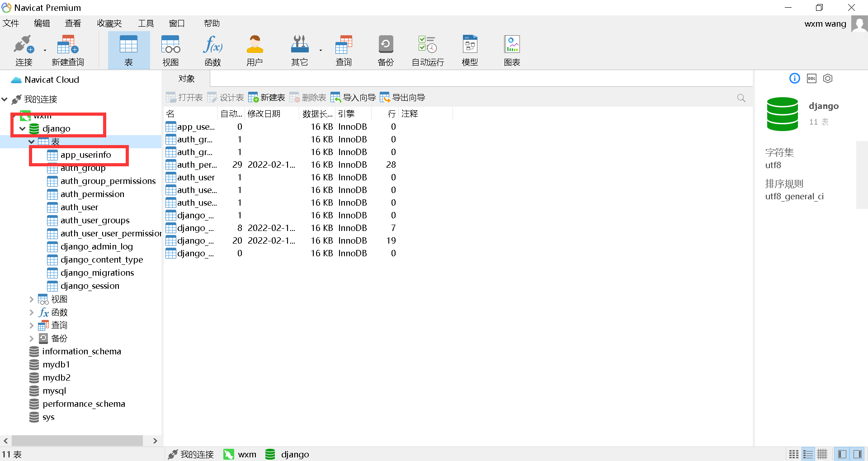
Task: Expand the 查询 node in the tree
Action: pyautogui.click(x=31, y=325)
